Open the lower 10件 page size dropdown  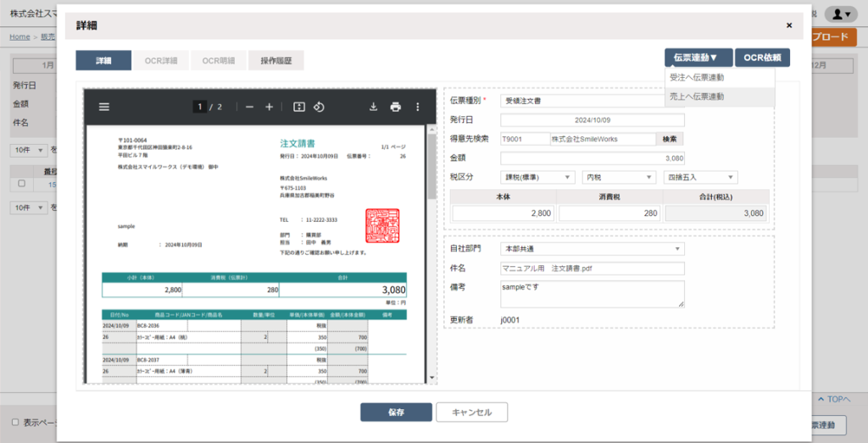pyautogui.click(x=30, y=208)
